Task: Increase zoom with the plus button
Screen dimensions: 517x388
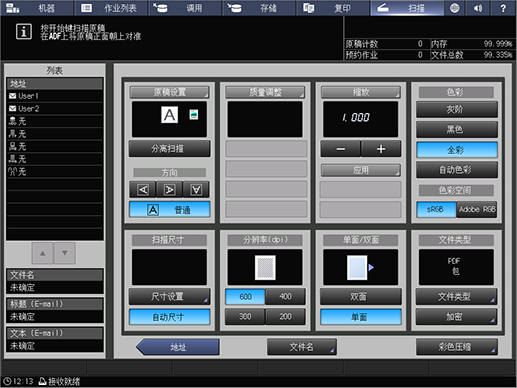Action: tap(381, 149)
